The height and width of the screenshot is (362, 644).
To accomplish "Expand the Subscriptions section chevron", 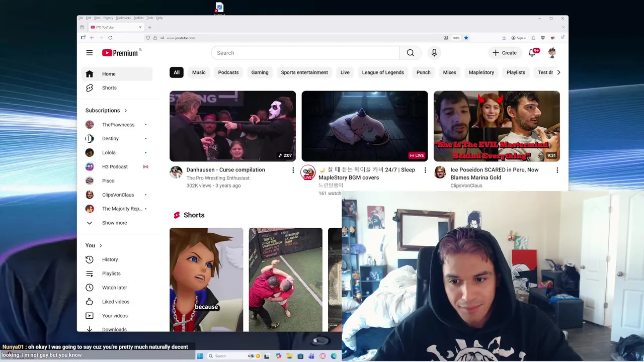I will click(125, 111).
